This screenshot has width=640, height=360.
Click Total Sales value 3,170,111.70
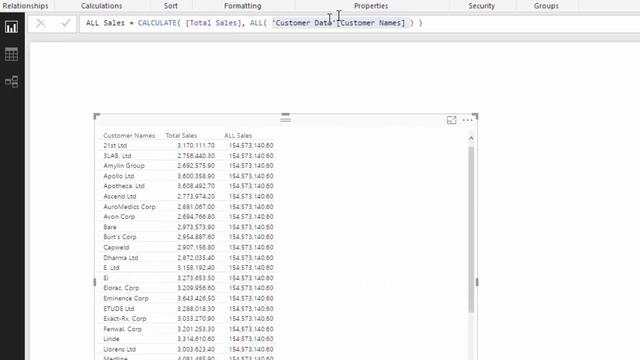point(196,146)
